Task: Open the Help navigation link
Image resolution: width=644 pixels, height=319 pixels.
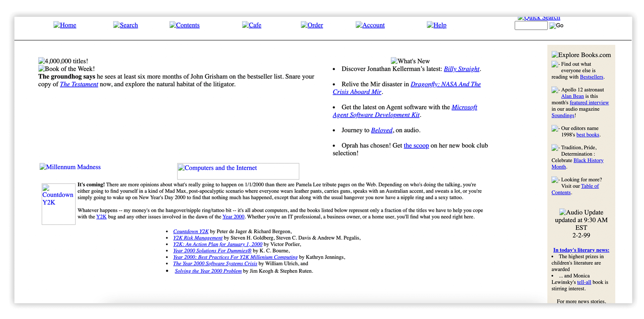Action: coord(436,25)
